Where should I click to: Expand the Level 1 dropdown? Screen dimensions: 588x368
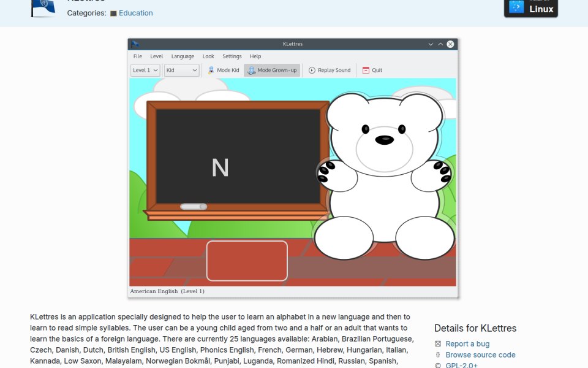coord(146,70)
